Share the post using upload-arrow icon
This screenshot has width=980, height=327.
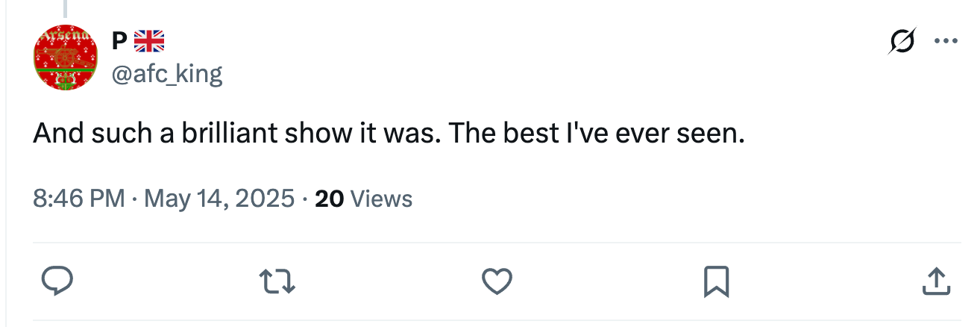tap(936, 281)
